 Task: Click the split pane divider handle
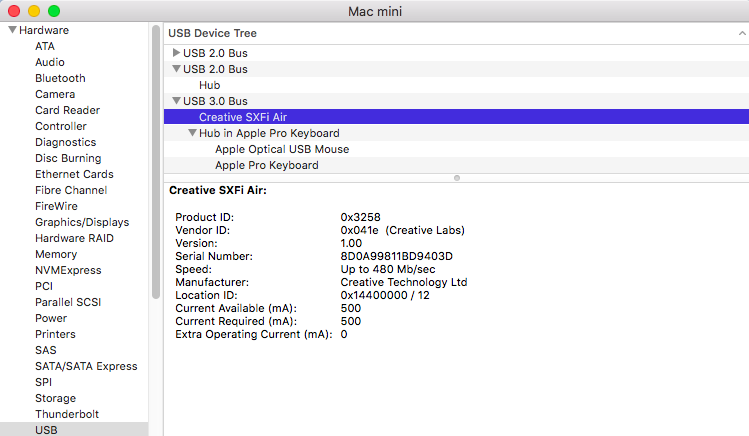(x=456, y=178)
